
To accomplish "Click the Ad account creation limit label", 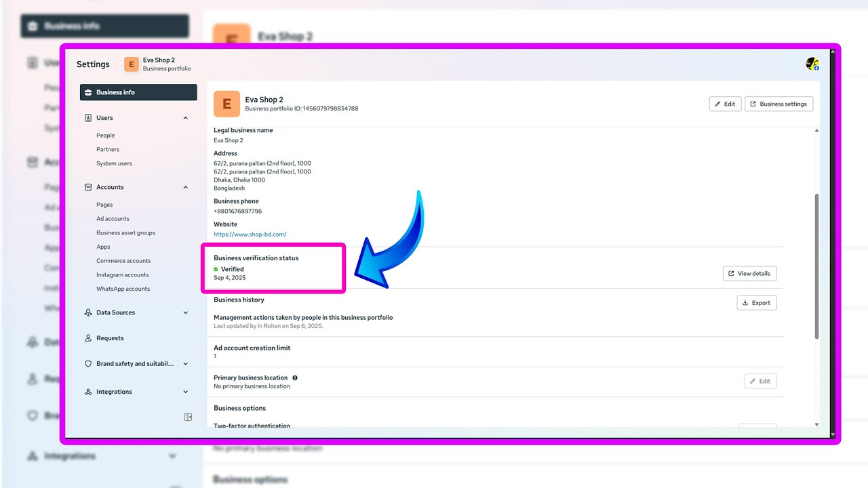I will pos(252,348).
